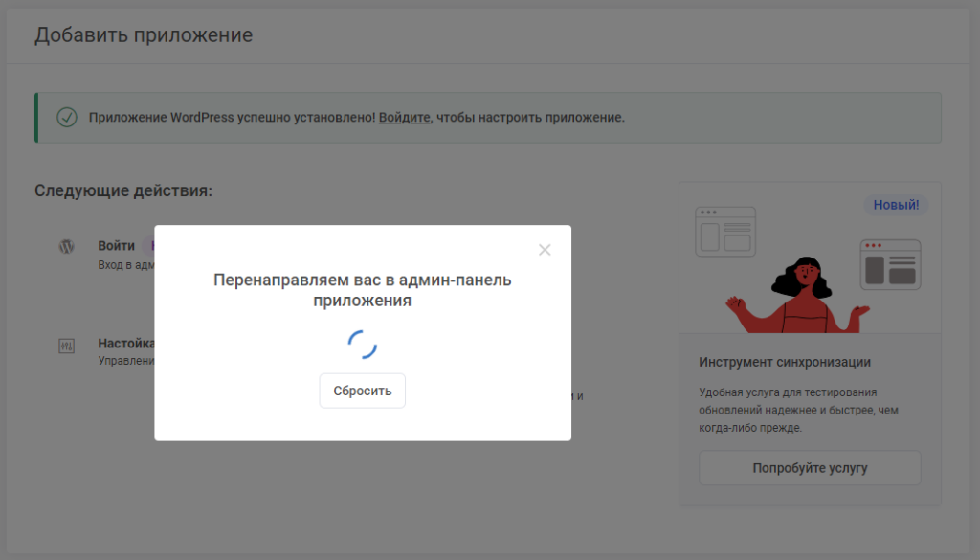The width and height of the screenshot is (980, 560).
Task: Click the Добавить приложение page header
Action: point(144,34)
